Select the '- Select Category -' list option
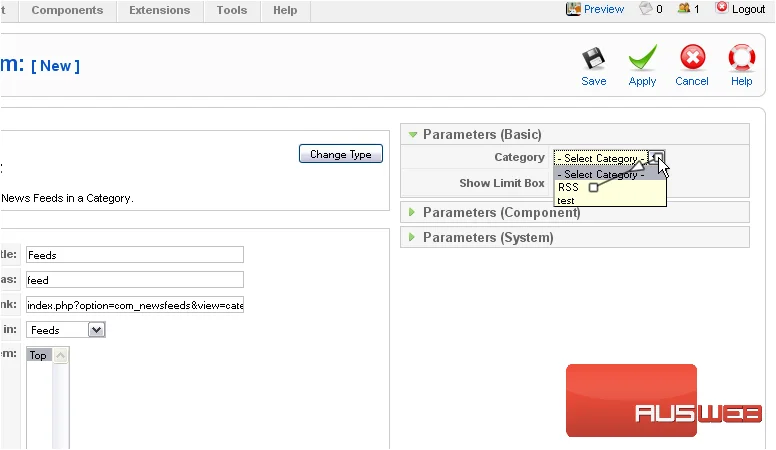 click(x=610, y=174)
